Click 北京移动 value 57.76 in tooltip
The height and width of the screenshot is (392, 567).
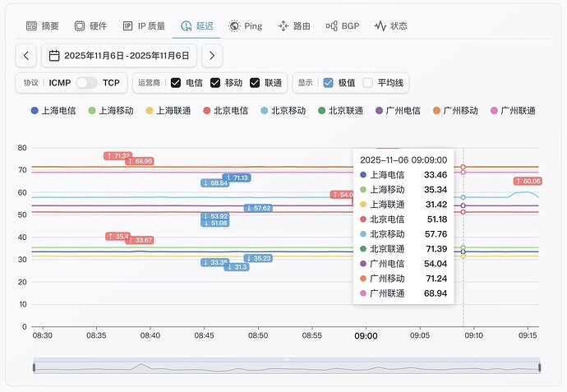point(436,234)
